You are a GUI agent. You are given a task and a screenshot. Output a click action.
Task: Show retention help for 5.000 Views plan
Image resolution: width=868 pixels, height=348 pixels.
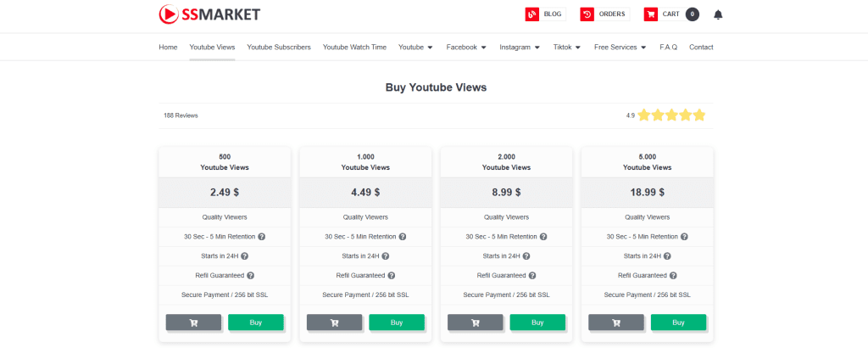tap(684, 237)
